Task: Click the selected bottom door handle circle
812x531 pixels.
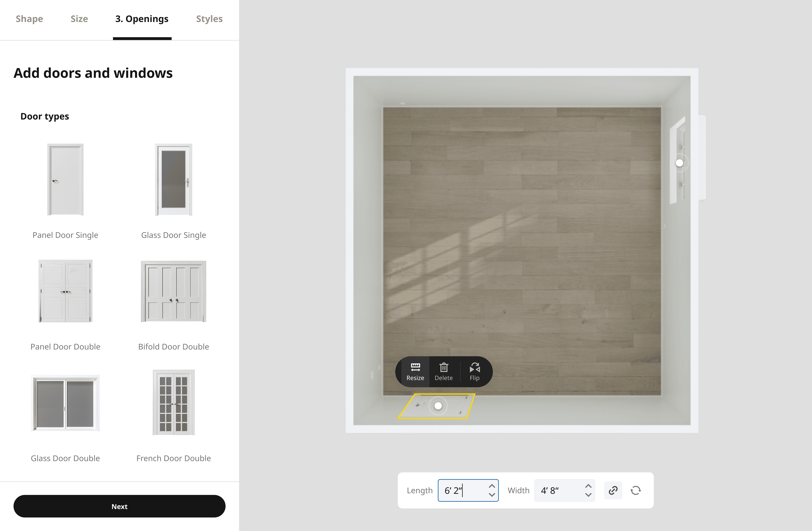Action: pyautogui.click(x=438, y=406)
